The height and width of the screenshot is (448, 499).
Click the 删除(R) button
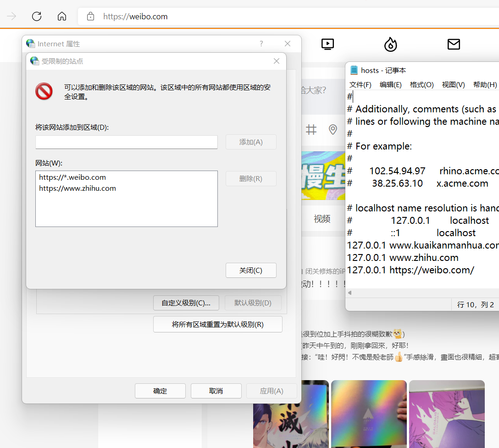tap(251, 179)
